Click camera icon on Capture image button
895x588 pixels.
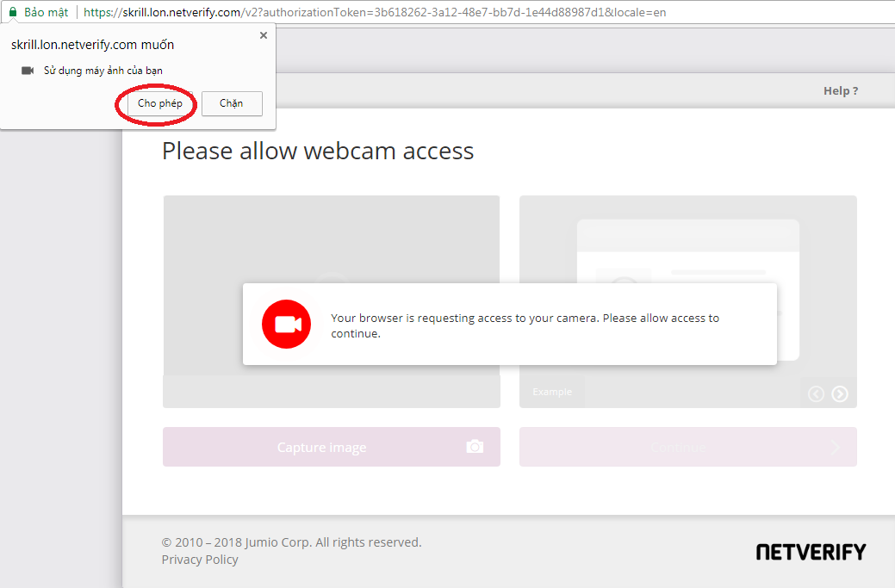point(475,447)
